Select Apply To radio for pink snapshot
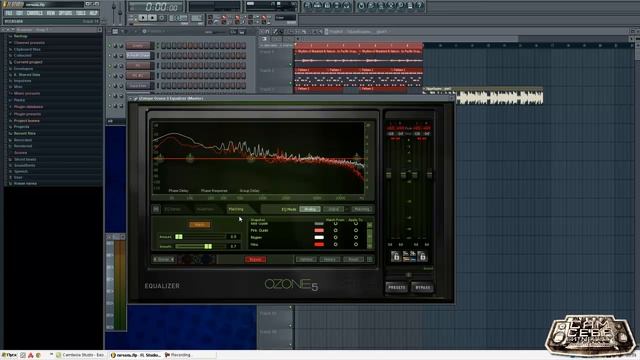The height and width of the screenshot is (360, 640). point(356,231)
